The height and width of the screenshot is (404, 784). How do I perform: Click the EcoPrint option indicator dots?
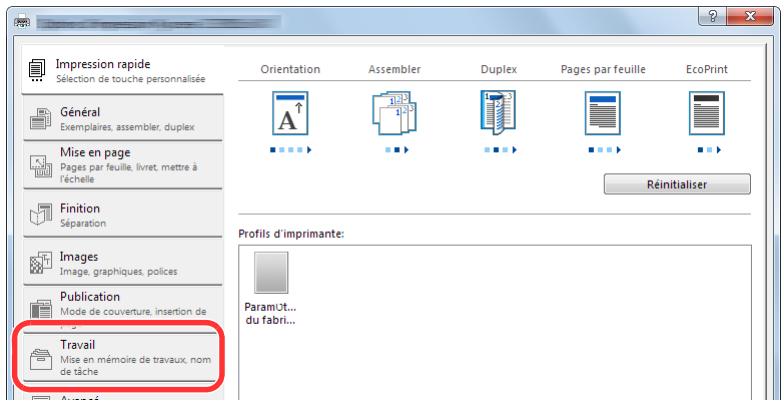tap(709, 150)
